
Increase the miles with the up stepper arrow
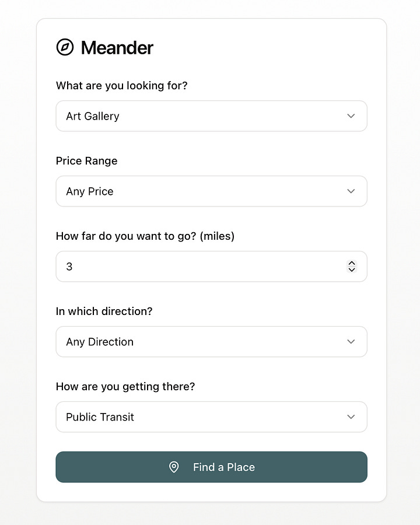click(352, 263)
